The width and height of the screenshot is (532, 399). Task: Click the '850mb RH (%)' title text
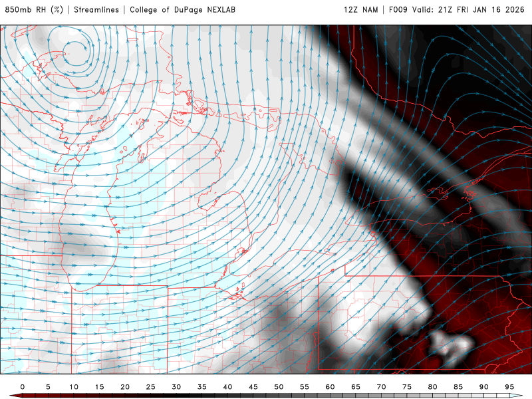(x=34, y=10)
